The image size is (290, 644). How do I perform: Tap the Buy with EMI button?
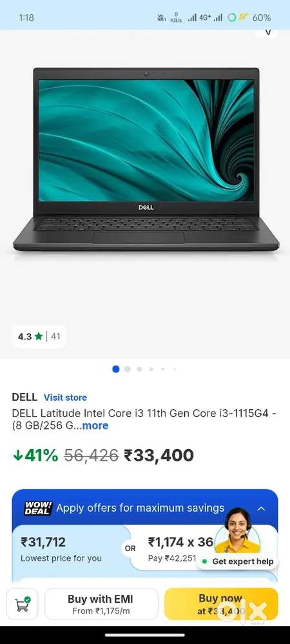coord(101,604)
